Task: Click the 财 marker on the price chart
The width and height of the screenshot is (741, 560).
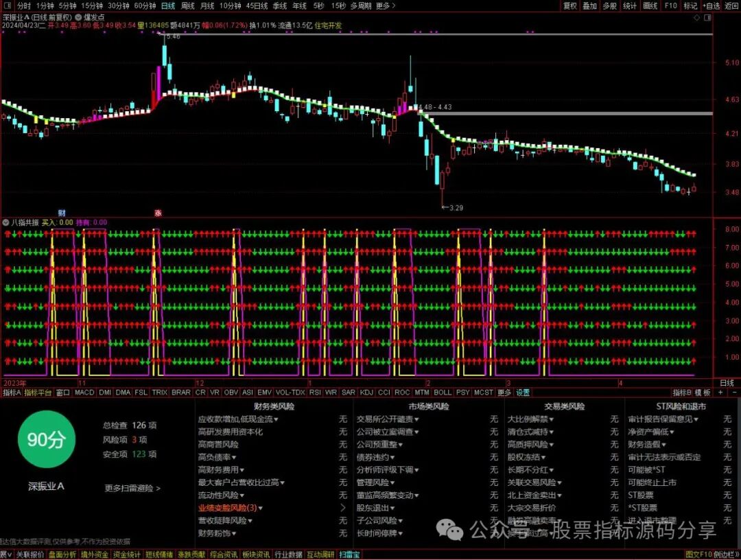Action: (62, 213)
